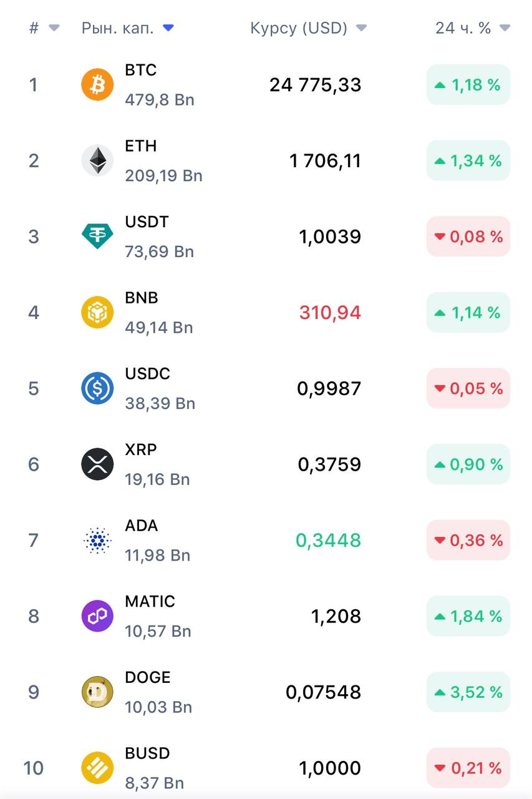Sort by 24 h percent change column
532x799 pixels.
463,28
